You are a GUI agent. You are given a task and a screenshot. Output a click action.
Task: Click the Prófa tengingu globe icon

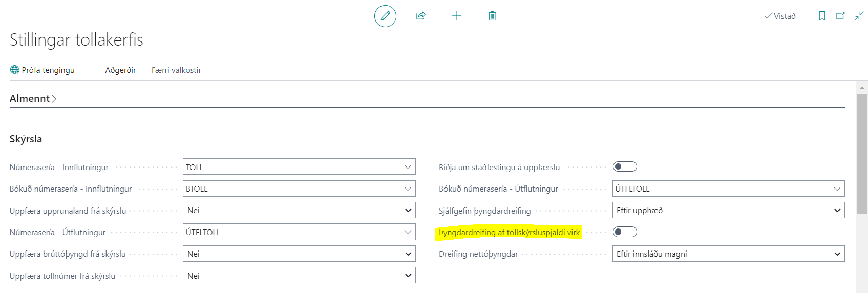(15, 70)
